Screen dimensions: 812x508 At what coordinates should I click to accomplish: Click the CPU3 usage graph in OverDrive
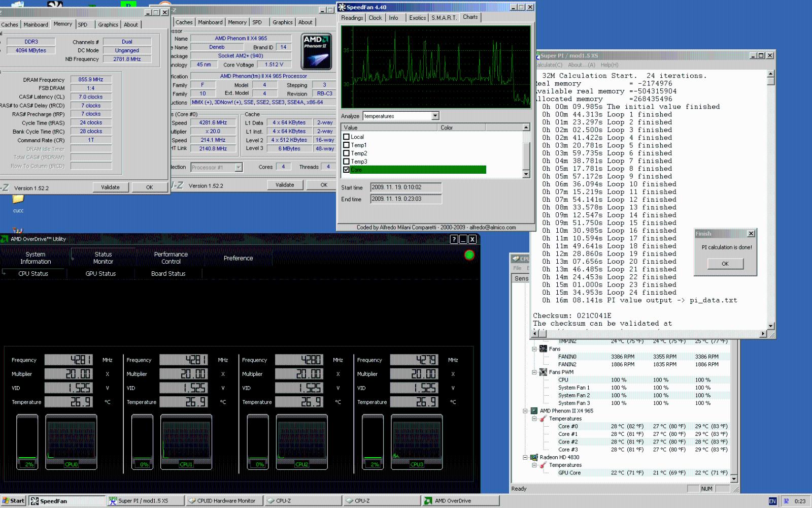[417, 441]
